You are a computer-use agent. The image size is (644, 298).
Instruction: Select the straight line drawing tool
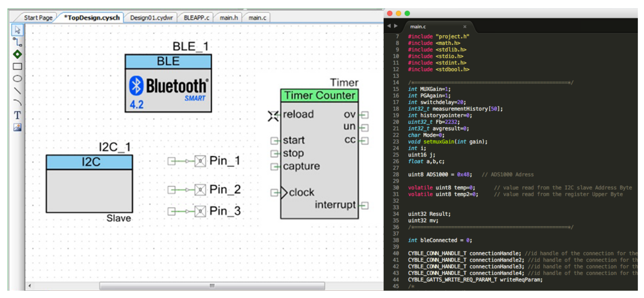click(17, 91)
